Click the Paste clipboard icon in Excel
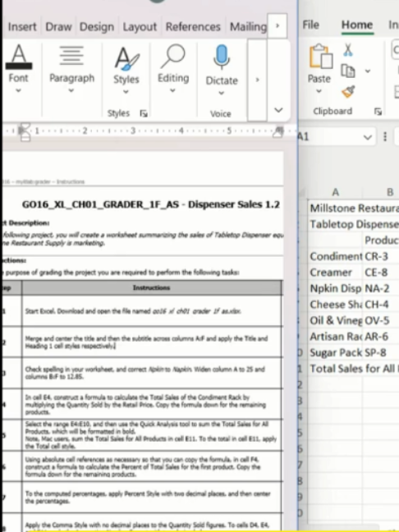 click(x=320, y=57)
